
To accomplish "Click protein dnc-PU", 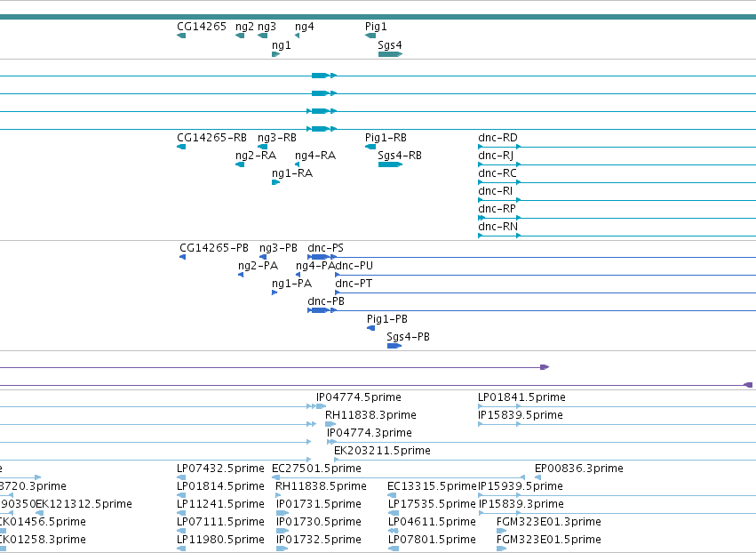I will point(354,266).
